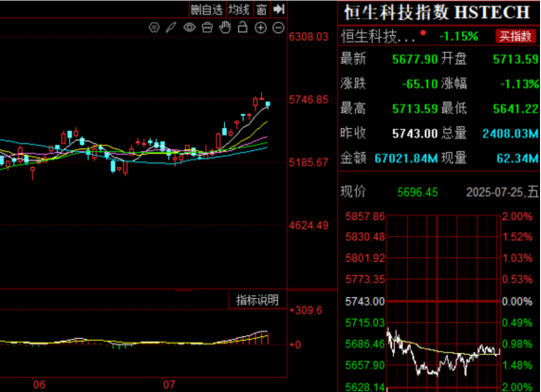Click the 5185.67 price axis label
The height and width of the screenshot is (392, 541).
pyautogui.click(x=308, y=162)
